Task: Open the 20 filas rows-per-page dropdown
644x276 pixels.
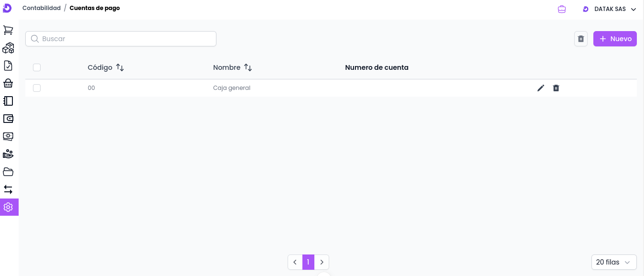Action: (x=613, y=262)
